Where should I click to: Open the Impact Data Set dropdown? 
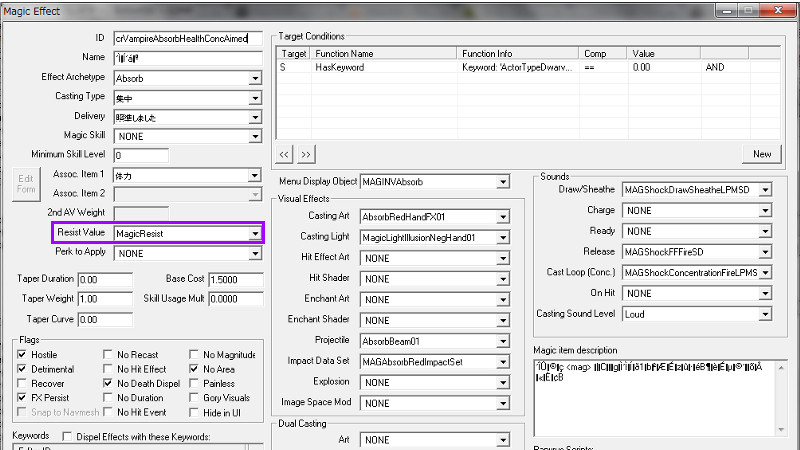[x=503, y=362]
